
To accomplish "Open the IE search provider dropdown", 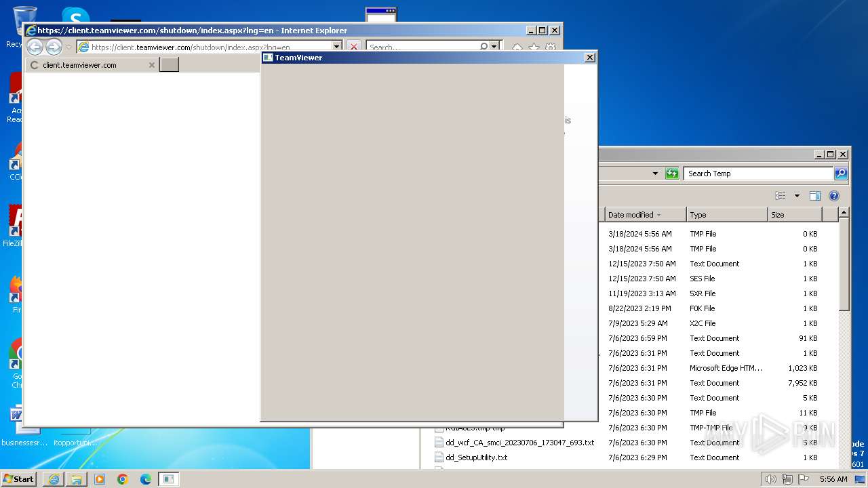I will coord(494,47).
